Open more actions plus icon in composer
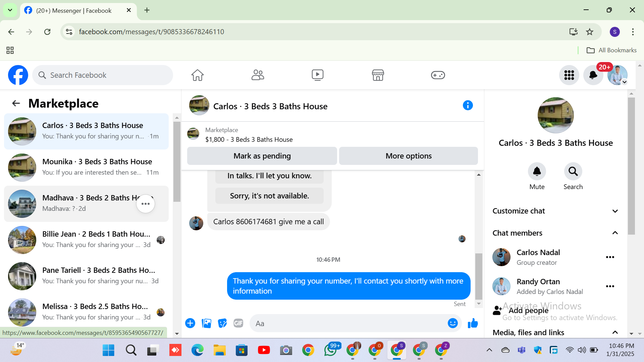 pos(190,323)
